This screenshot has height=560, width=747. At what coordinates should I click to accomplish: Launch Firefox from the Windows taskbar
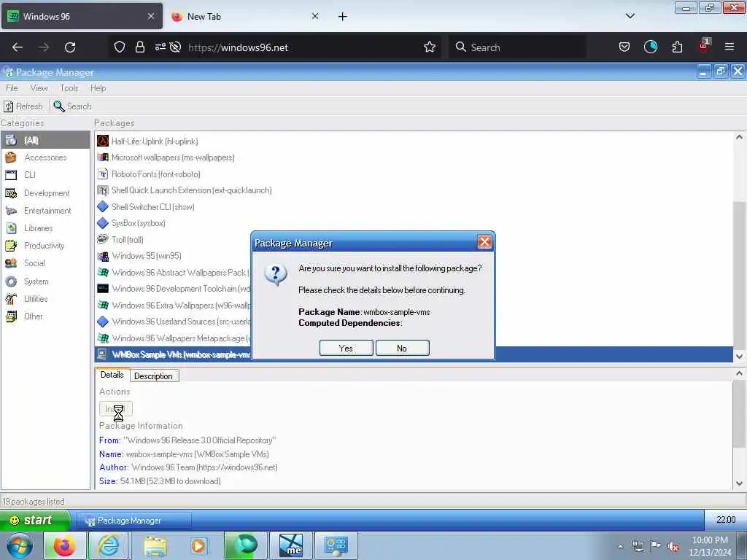click(65, 546)
